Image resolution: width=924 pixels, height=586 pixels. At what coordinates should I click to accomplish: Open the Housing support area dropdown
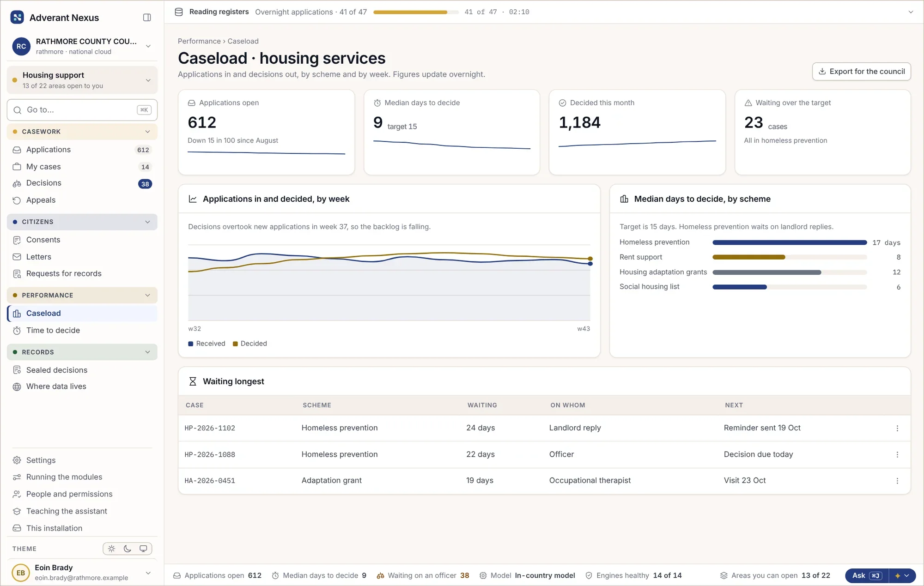click(x=82, y=80)
